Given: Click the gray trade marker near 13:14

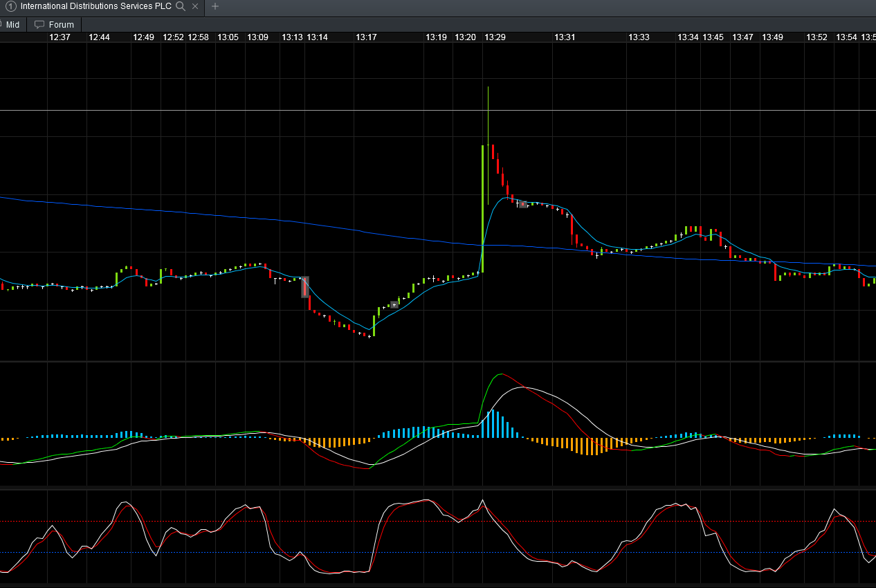Looking at the screenshot, I should (305, 287).
